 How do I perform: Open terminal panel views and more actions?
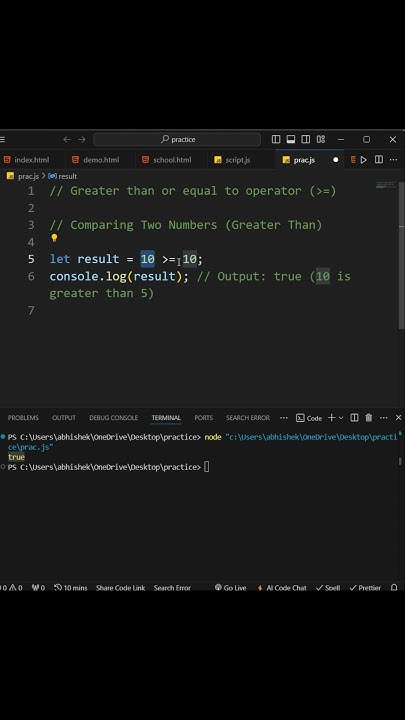[384, 418]
